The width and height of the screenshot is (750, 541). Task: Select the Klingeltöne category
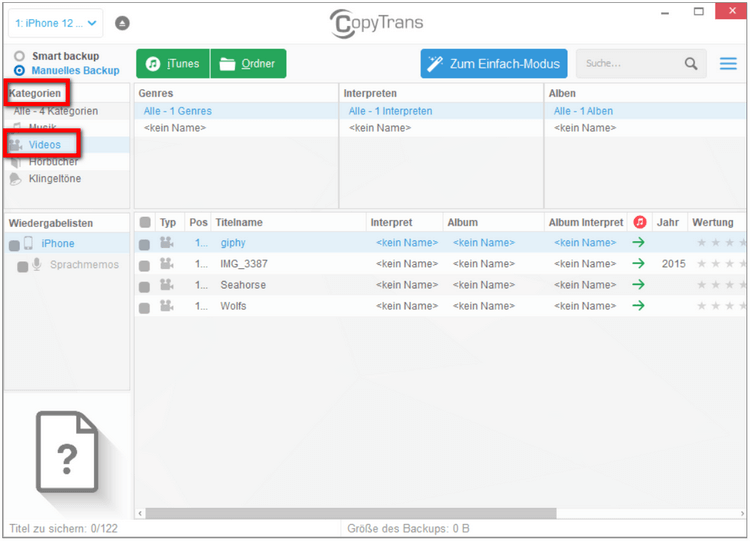[67, 178]
